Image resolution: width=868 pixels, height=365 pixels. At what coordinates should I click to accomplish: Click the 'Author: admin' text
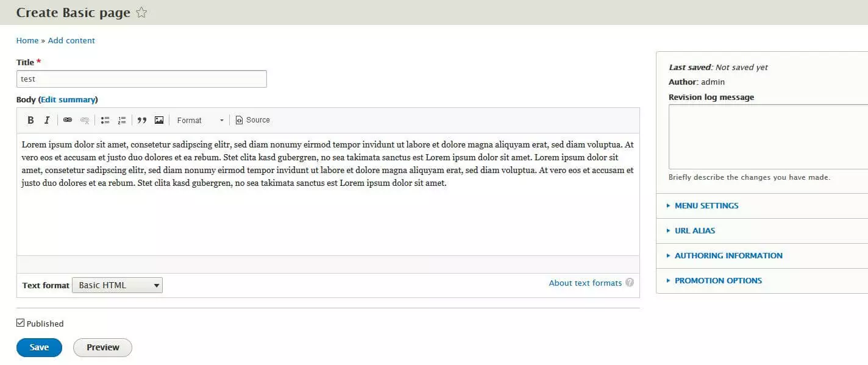[x=697, y=82]
